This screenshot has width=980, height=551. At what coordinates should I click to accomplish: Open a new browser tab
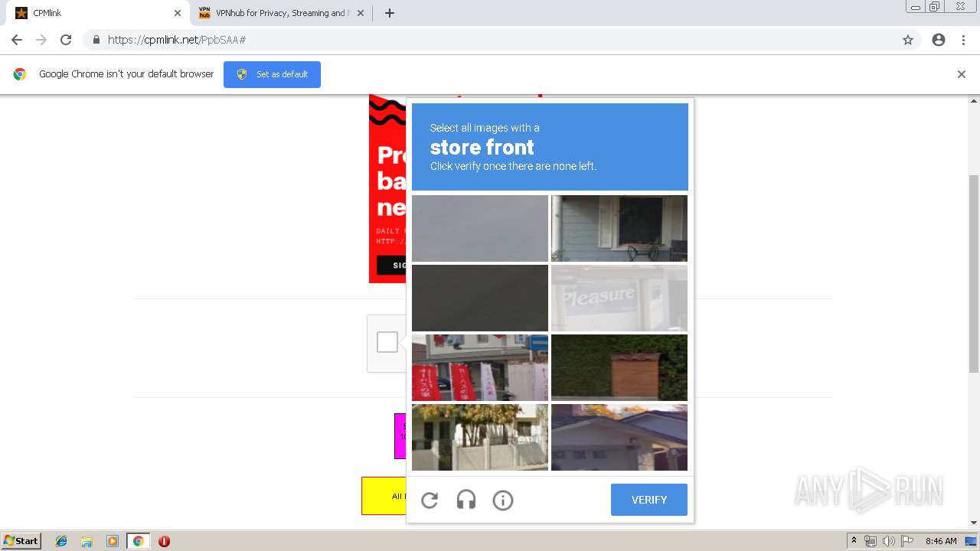click(390, 13)
